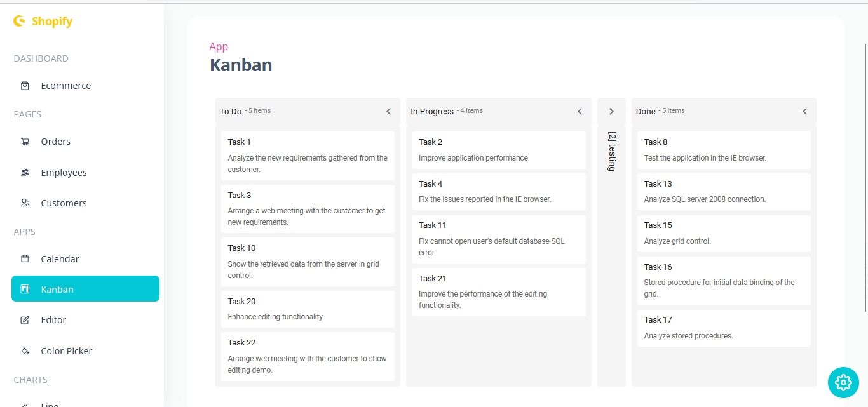Navigate to the Orders page
Image resolution: width=868 pixels, height=407 pixels.
57,141
